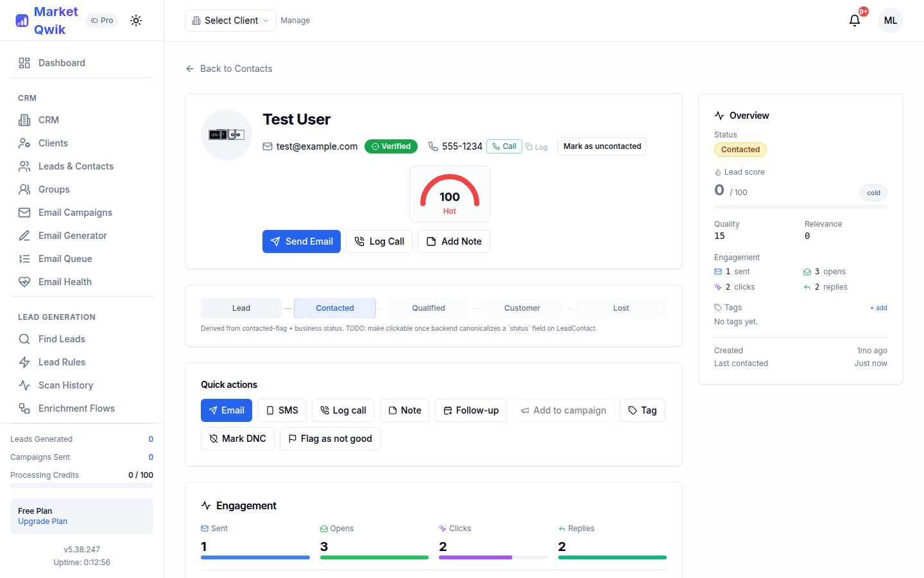Click the Enrichment Flows icon
Viewport: 924px width, 578px height.
(24, 408)
